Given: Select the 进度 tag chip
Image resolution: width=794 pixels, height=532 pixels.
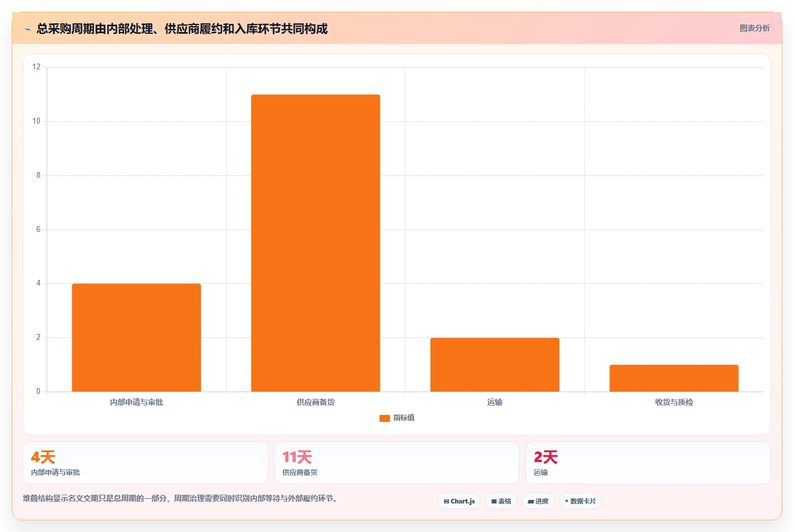Looking at the screenshot, I should coord(538,501).
